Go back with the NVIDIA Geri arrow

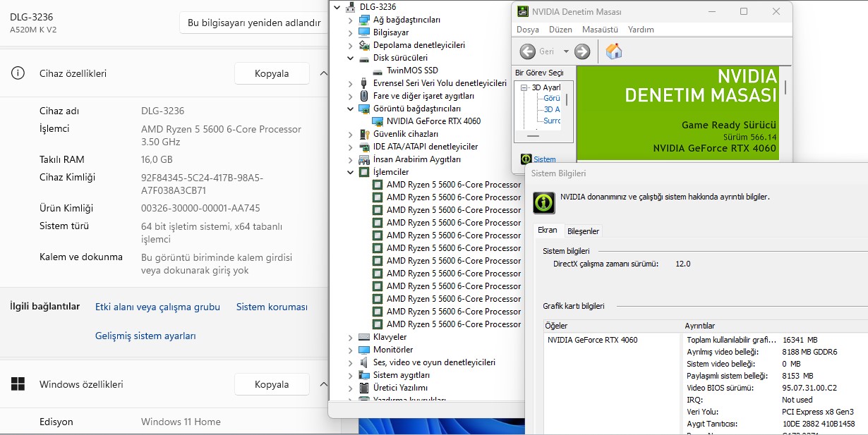click(x=528, y=51)
